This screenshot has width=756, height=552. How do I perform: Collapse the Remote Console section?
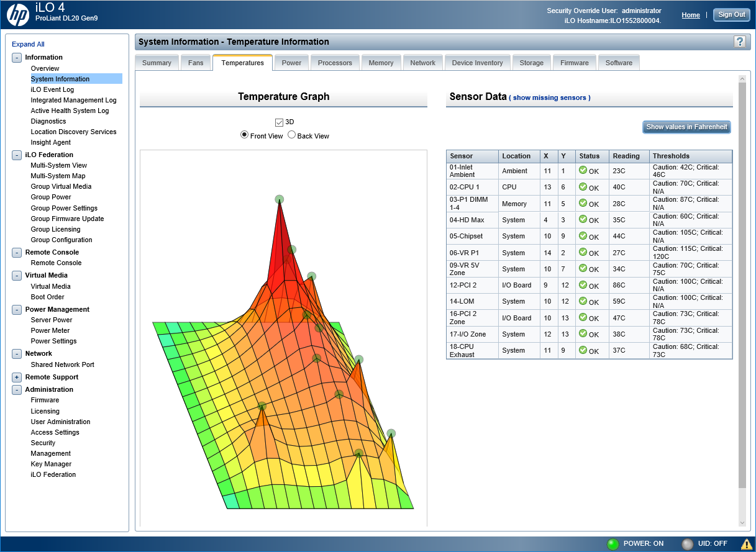coord(17,252)
